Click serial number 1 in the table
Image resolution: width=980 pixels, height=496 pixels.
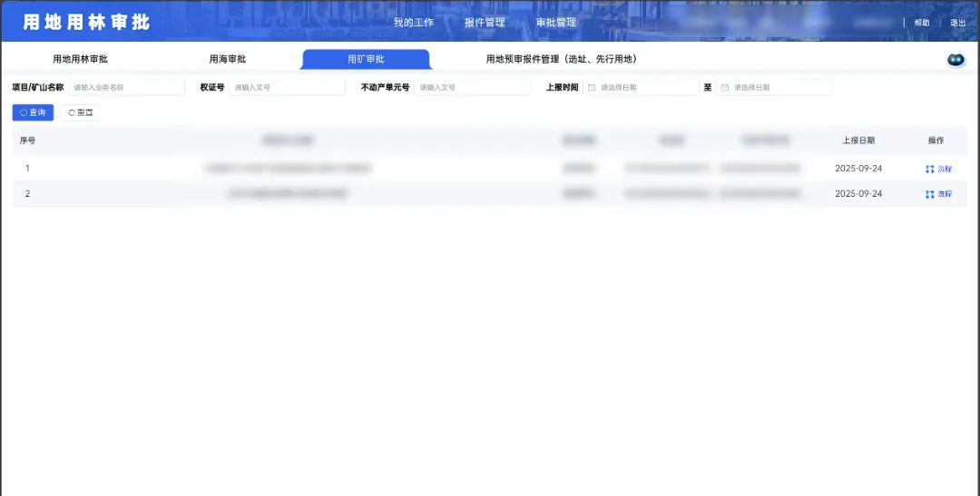click(x=27, y=168)
